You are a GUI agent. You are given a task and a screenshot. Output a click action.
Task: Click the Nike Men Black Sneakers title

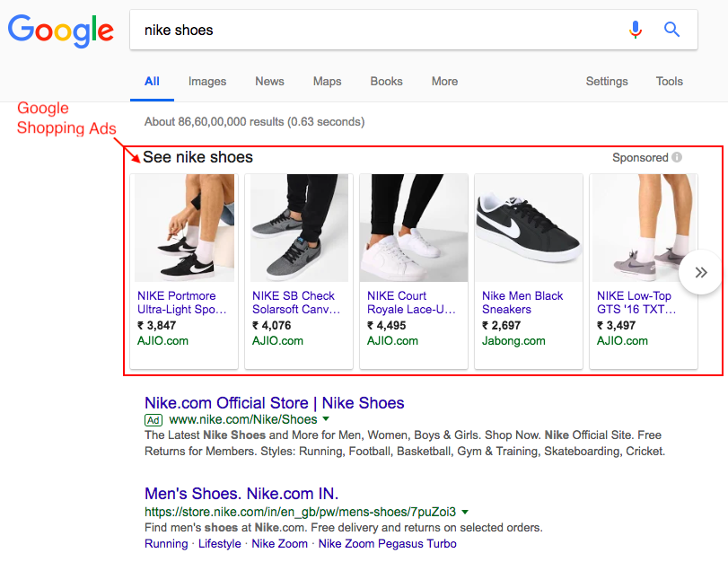pyautogui.click(x=522, y=303)
